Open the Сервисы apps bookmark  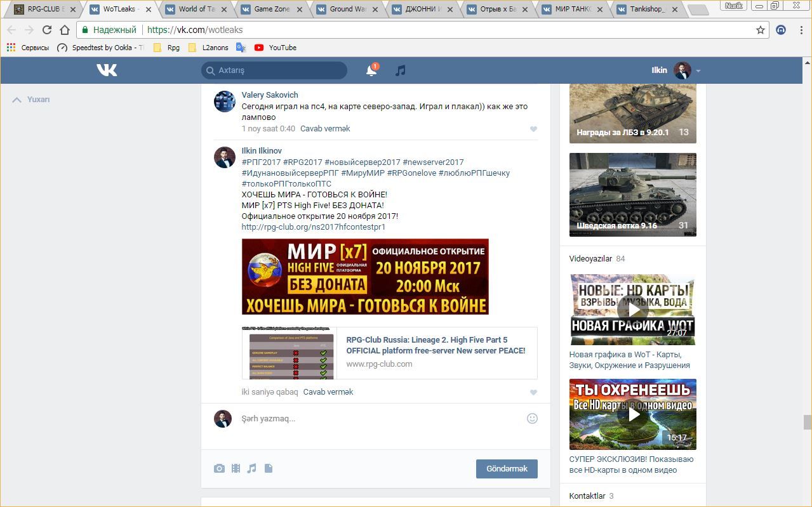click(x=28, y=48)
